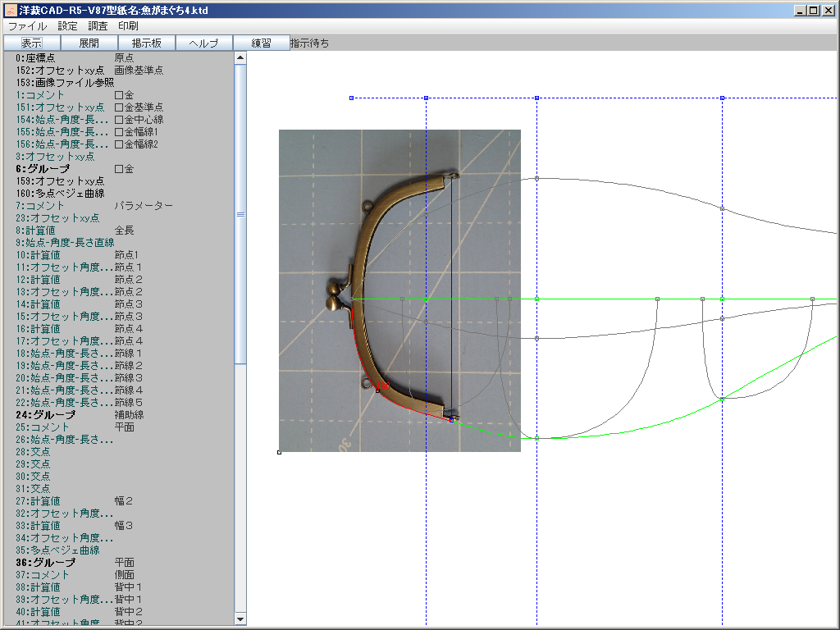
Task: Click the list scrollbar down arrow
Action: 240,619
